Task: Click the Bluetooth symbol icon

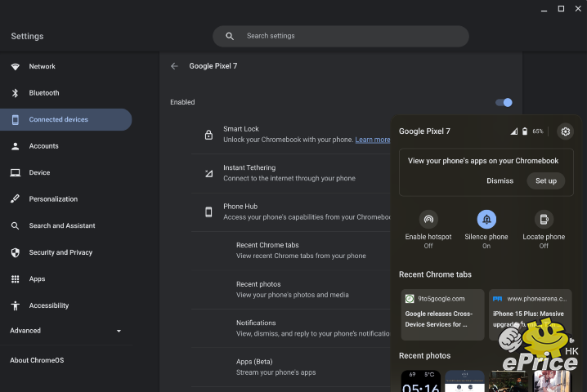Action: click(x=15, y=93)
